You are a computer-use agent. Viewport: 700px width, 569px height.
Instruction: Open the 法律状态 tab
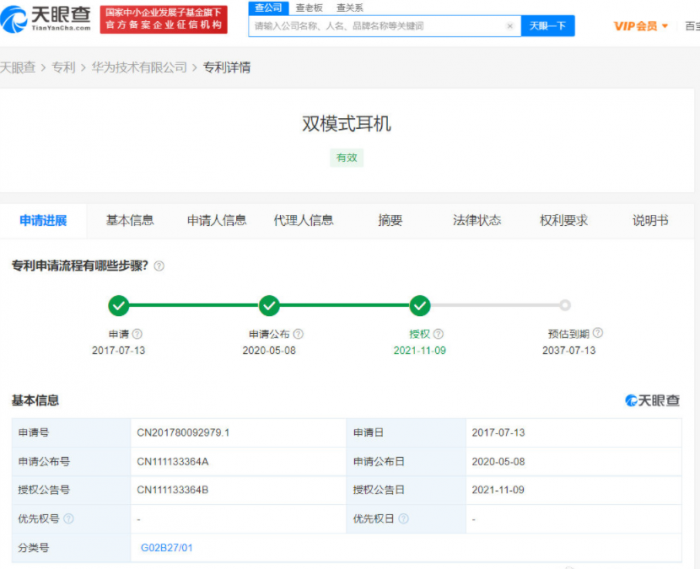pos(477,220)
